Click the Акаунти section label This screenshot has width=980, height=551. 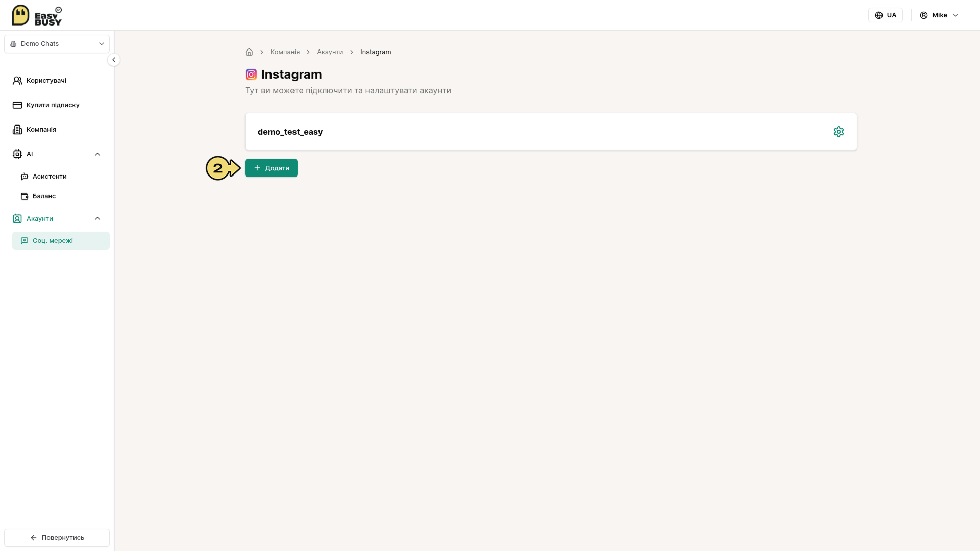40,219
